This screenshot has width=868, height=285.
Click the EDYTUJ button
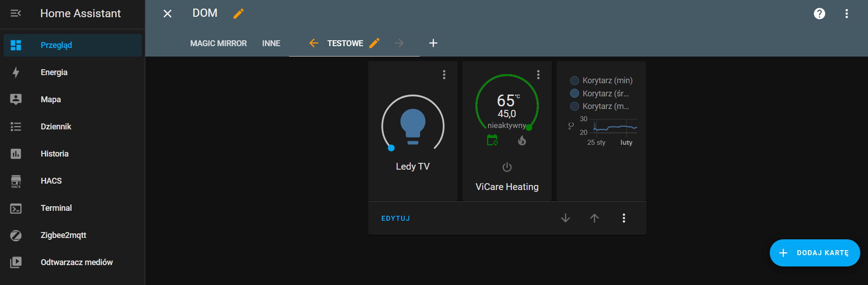click(x=395, y=218)
